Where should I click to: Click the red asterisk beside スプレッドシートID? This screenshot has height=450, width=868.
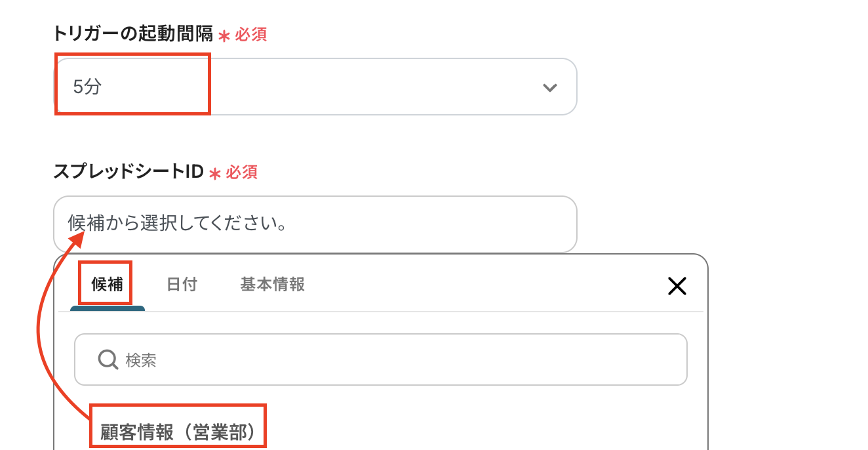point(215,174)
